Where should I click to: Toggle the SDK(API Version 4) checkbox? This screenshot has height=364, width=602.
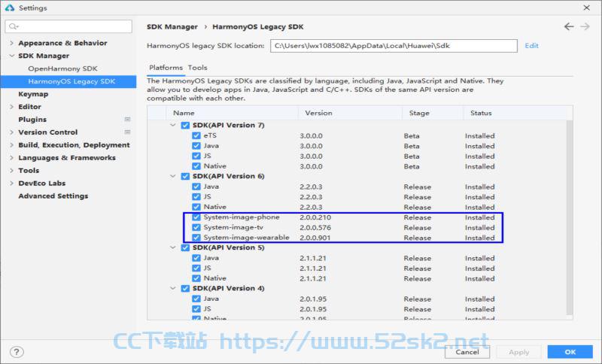(x=185, y=289)
